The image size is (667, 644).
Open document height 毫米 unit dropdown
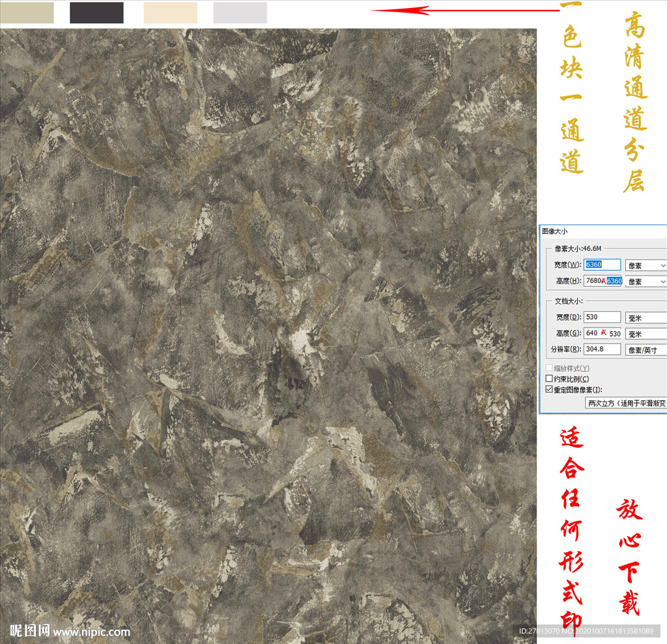(646, 334)
